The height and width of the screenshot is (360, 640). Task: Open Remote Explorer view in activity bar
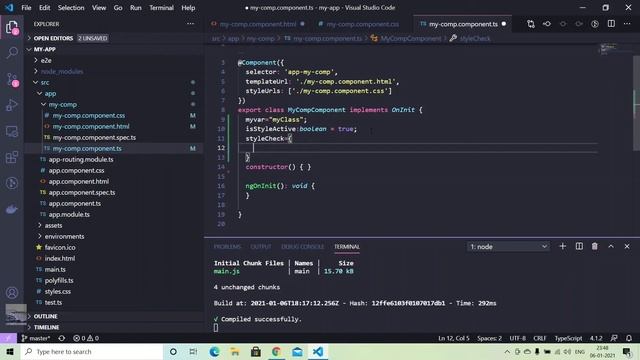(12, 131)
